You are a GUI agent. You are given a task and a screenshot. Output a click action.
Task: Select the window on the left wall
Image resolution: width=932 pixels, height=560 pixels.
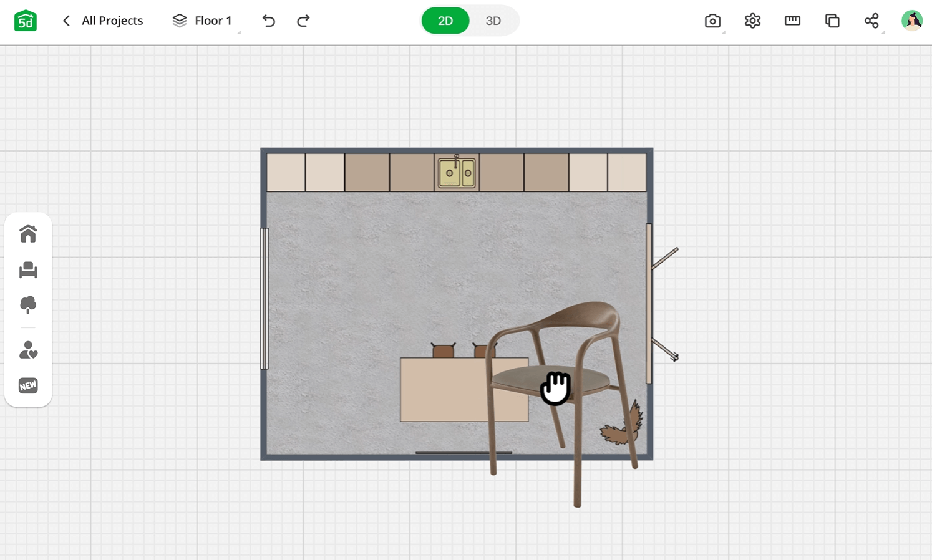265,299
